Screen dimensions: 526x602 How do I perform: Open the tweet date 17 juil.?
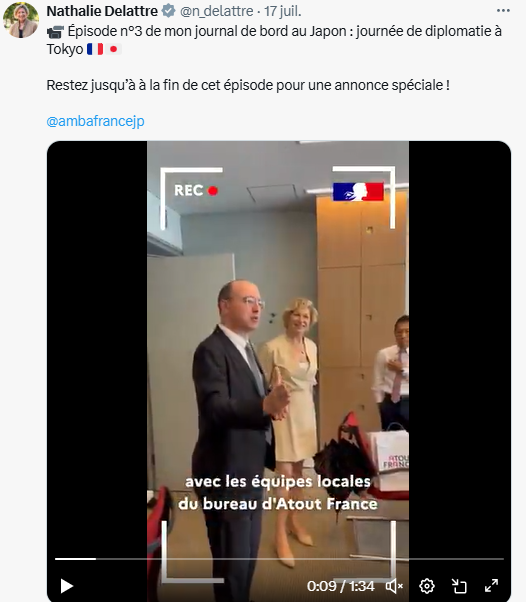click(x=283, y=11)
